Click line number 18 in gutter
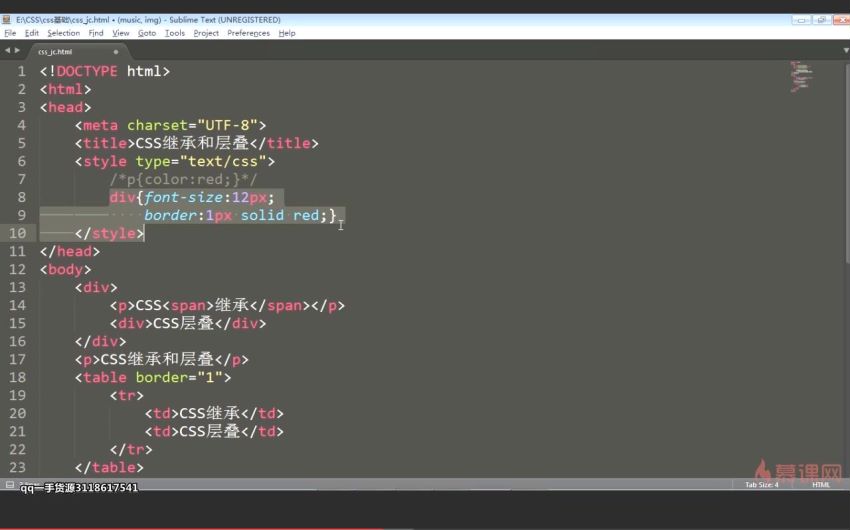This screenshot has height=530, width=850. click(x=17, y=377)
